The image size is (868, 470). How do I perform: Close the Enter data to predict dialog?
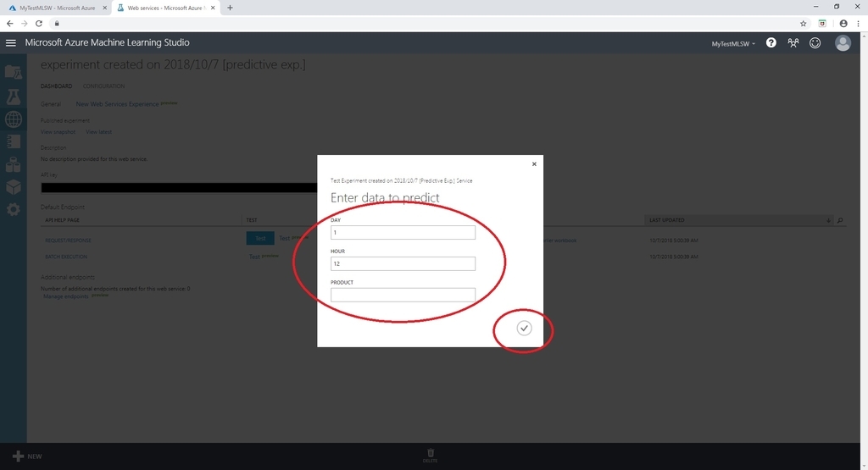click(x=534, y=164)
